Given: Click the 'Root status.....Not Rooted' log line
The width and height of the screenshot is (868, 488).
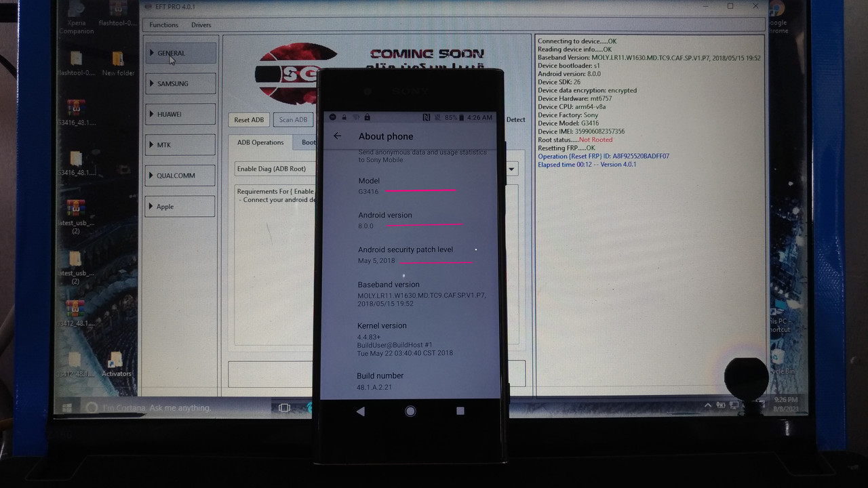Looking at the screenshot, I should click(575, 140).
